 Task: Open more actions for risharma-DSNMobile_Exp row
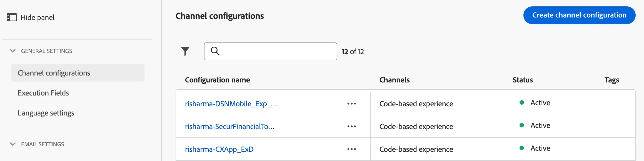(351, 104)
